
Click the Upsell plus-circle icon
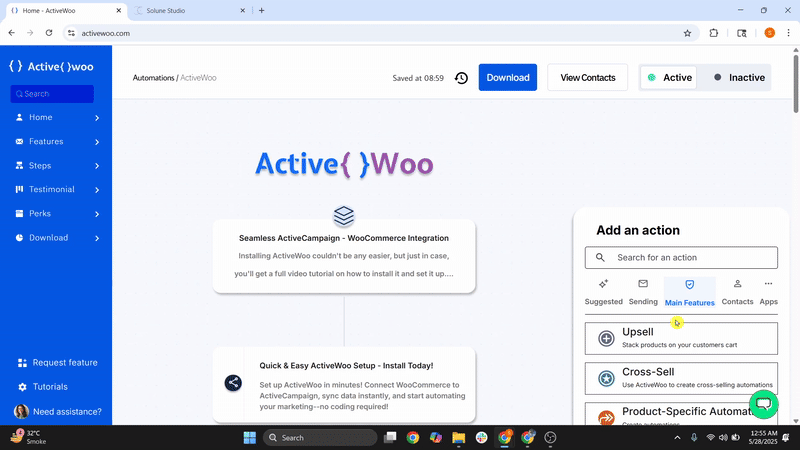click(x=606, y=338)
